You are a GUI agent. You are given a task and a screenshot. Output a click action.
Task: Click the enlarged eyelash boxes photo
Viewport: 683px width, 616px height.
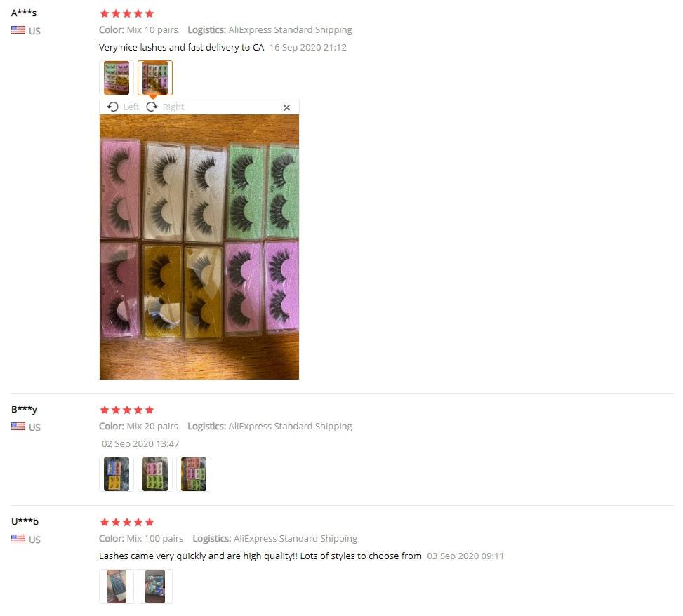click(x=199, y=247)
